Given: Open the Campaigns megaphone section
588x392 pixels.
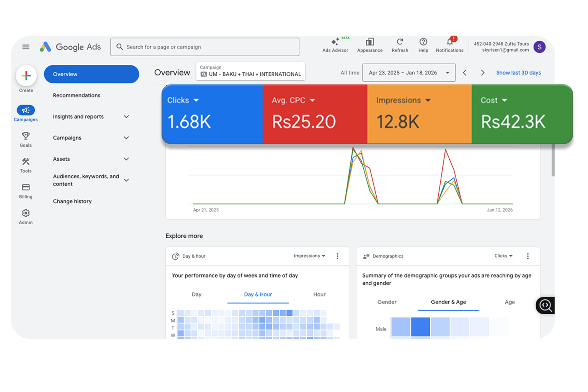Looking at the screenshot, I should coord(26,113).
